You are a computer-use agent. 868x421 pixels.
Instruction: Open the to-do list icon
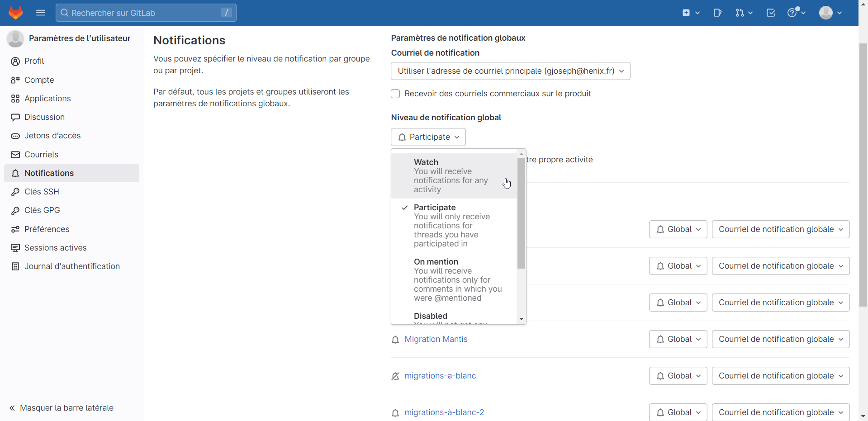[771, 13]
